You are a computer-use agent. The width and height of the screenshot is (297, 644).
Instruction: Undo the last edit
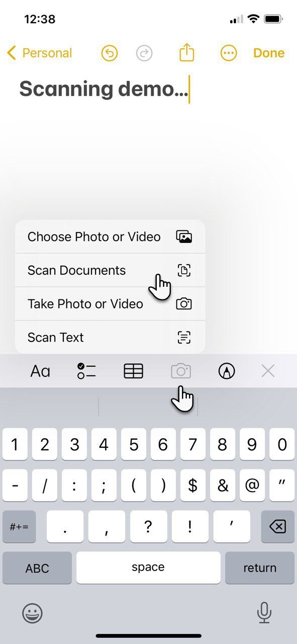[x=110, y=52]
